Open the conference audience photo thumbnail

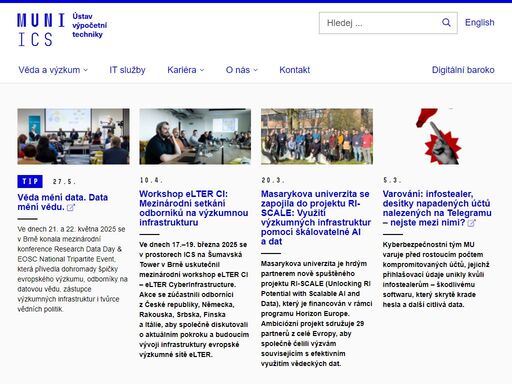[73, 136]
